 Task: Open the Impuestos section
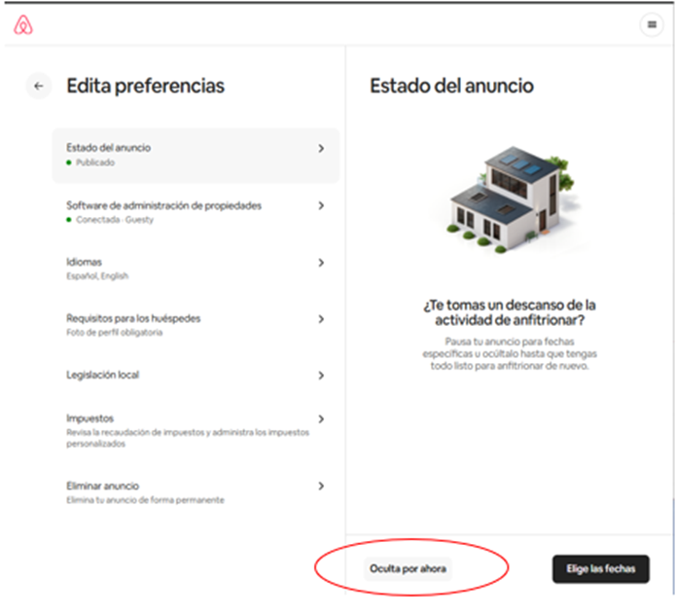196,430
